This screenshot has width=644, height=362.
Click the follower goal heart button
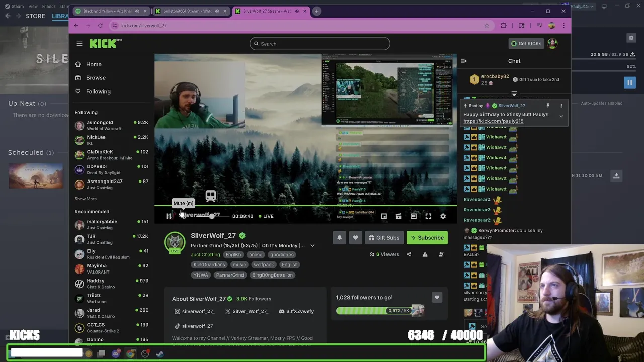point(437,298)
